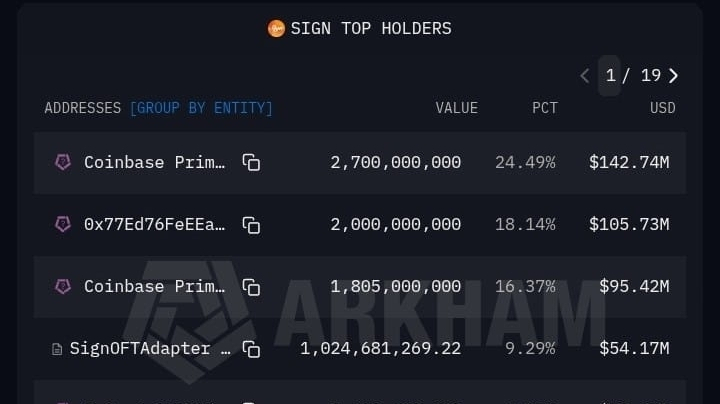
Task: Click the VALUE column header
Action: 456,108
